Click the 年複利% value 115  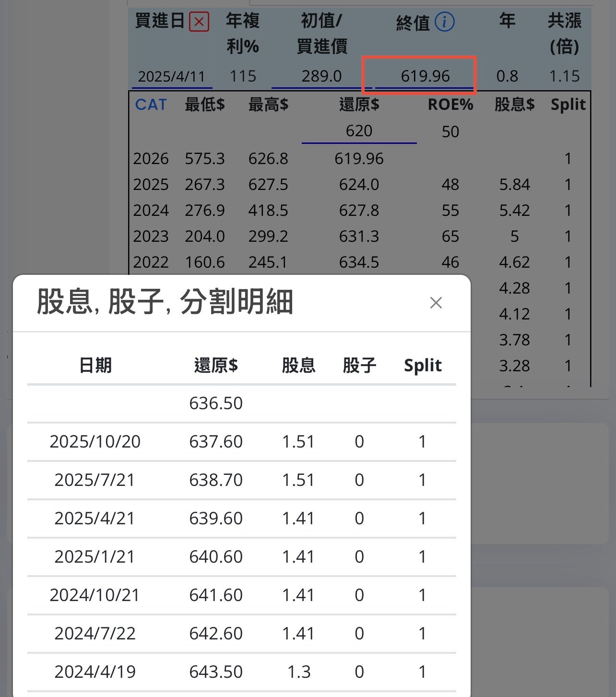pos(243,76)
